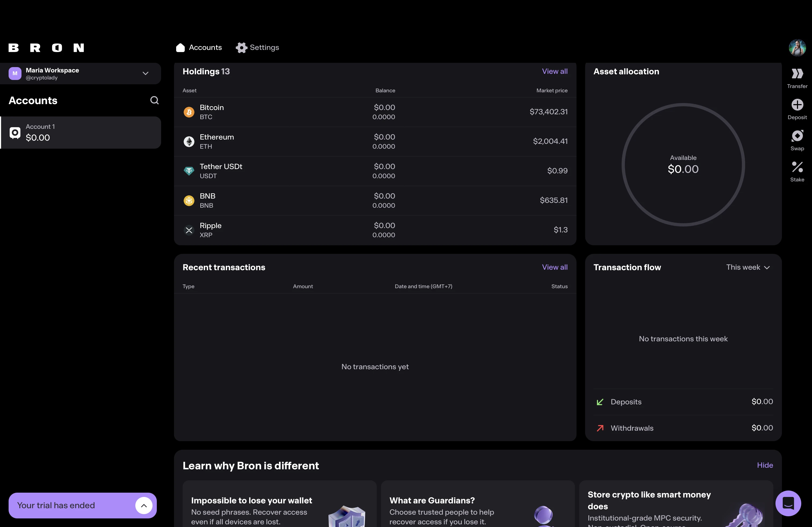View all Recent transactions
This screenshot has height=527, width=812.
click(x=555, y=267)
